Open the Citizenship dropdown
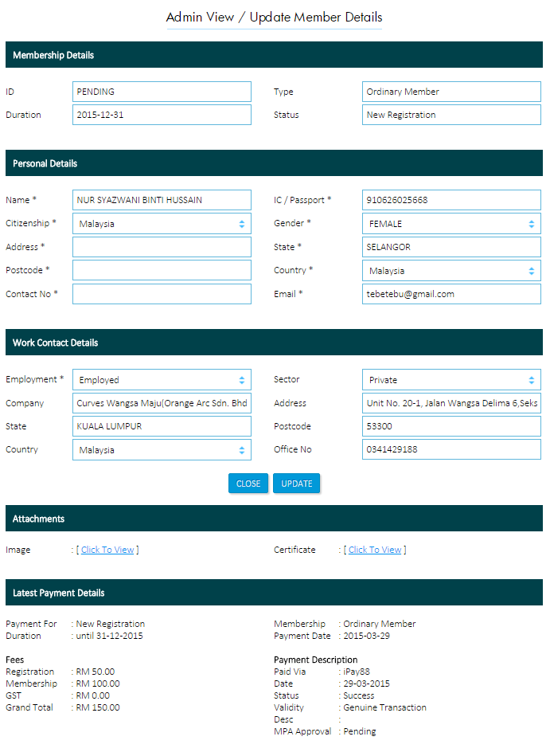 pyautogui.click(x=162, y=224)
